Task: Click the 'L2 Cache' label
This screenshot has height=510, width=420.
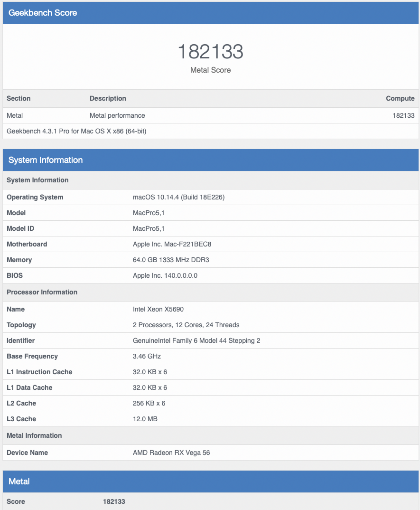Action: point(21,403)
